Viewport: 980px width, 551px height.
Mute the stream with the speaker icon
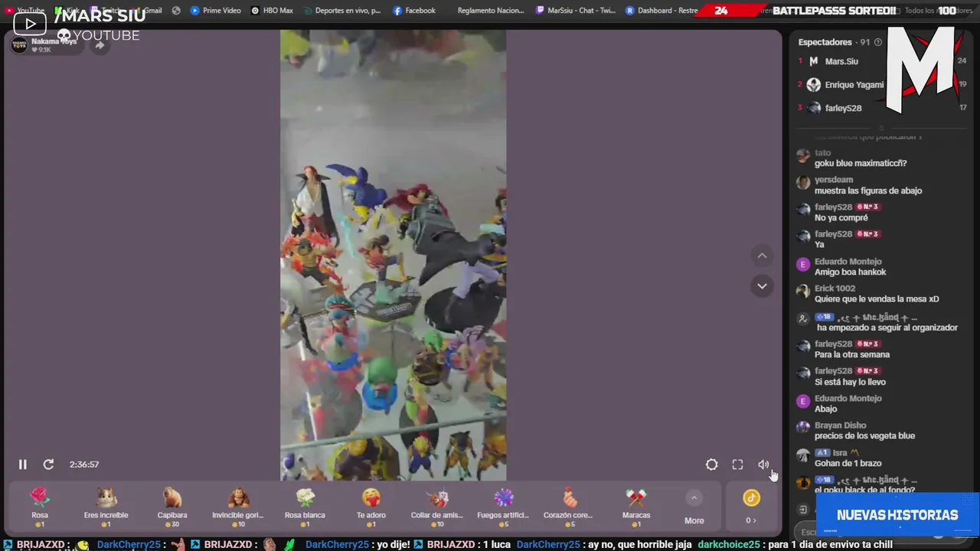tap(763, 465)
